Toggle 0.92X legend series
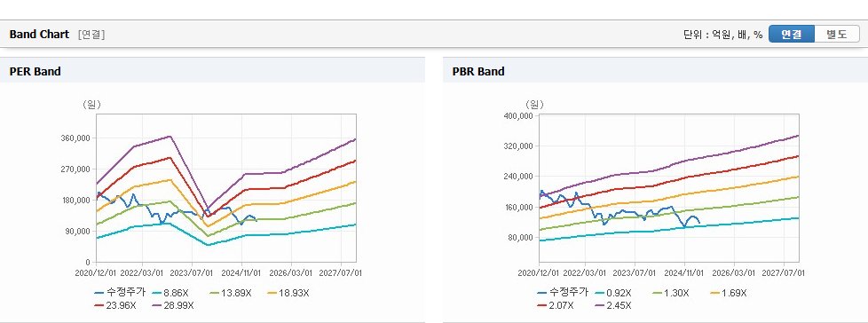The image size is (868, 323). [612, 293]
